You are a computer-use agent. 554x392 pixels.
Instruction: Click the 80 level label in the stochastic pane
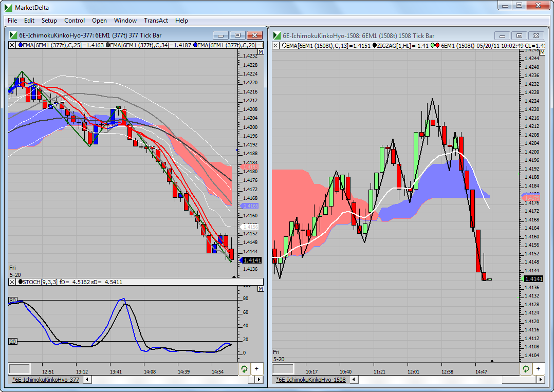[x=13, y=301]
